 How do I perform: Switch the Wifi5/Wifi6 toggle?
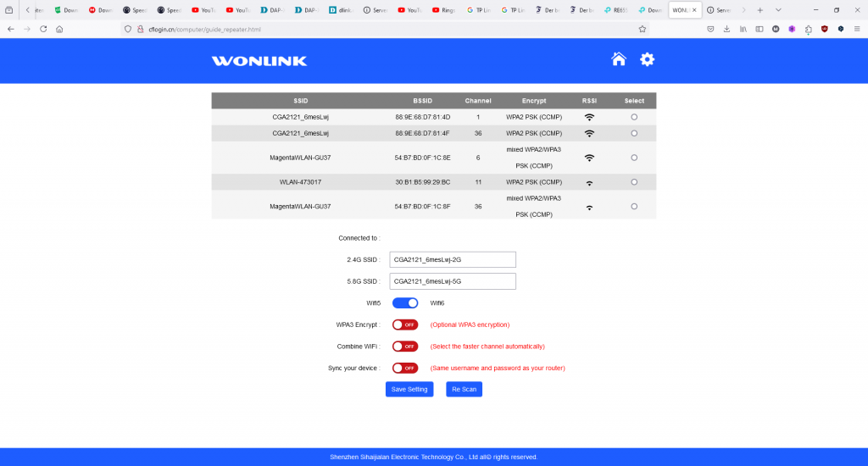click(x=405, y=302)
